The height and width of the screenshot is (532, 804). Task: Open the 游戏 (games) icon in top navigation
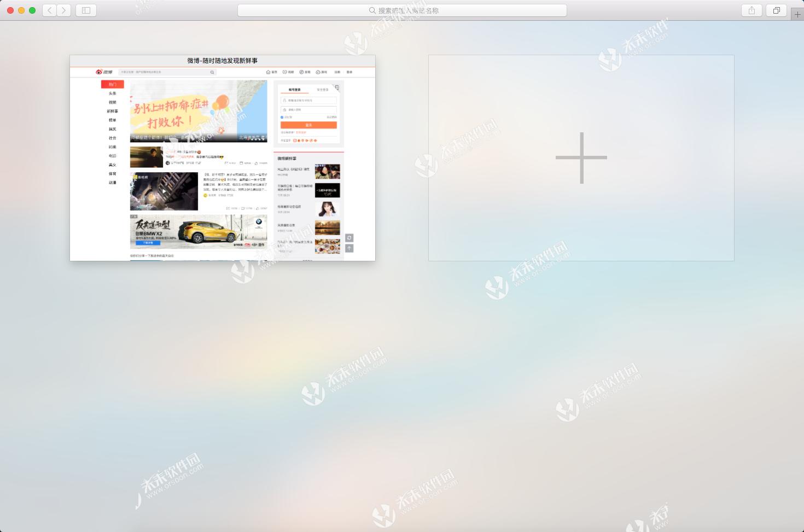tap(318, 72)
